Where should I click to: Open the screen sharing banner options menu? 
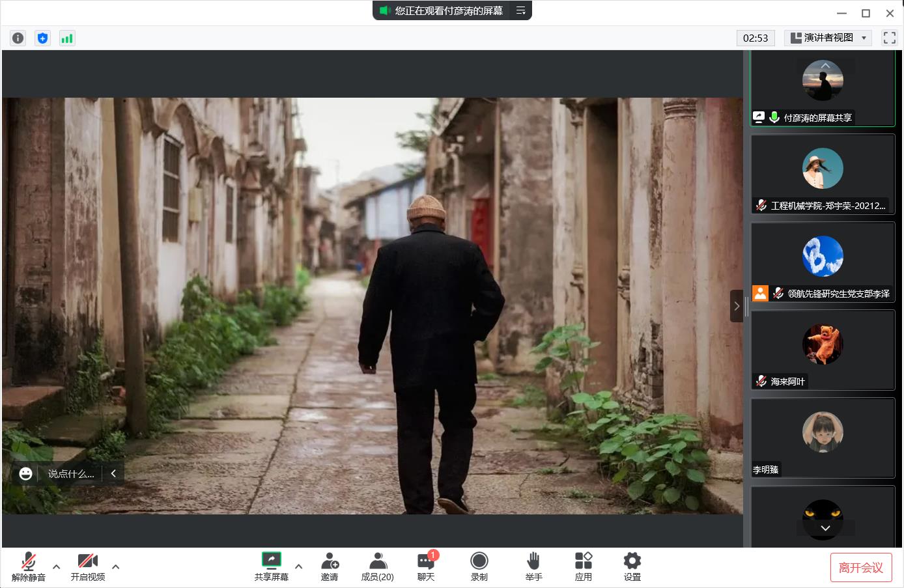tap(521, 10)
